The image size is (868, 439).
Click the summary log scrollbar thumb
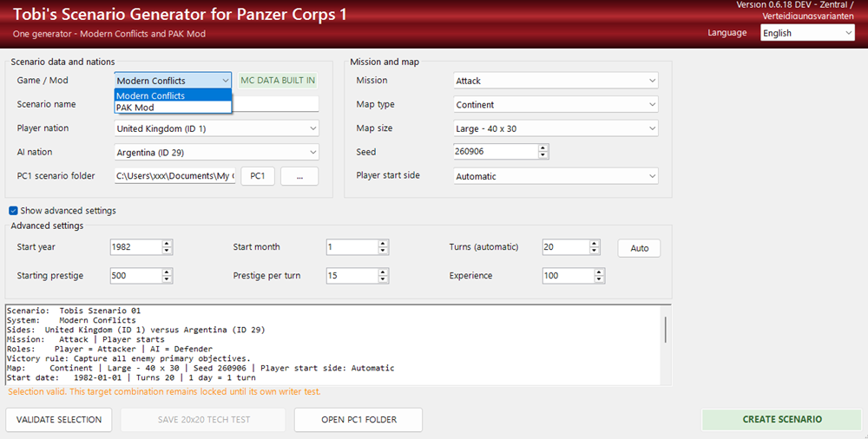coord(666,330)
